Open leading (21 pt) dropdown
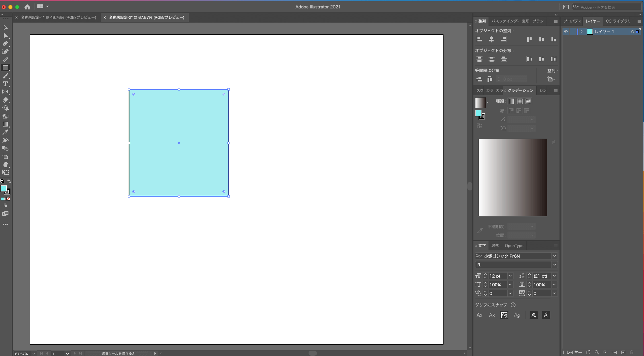Viewport: 644px width, 356px height. coord(554,276)
